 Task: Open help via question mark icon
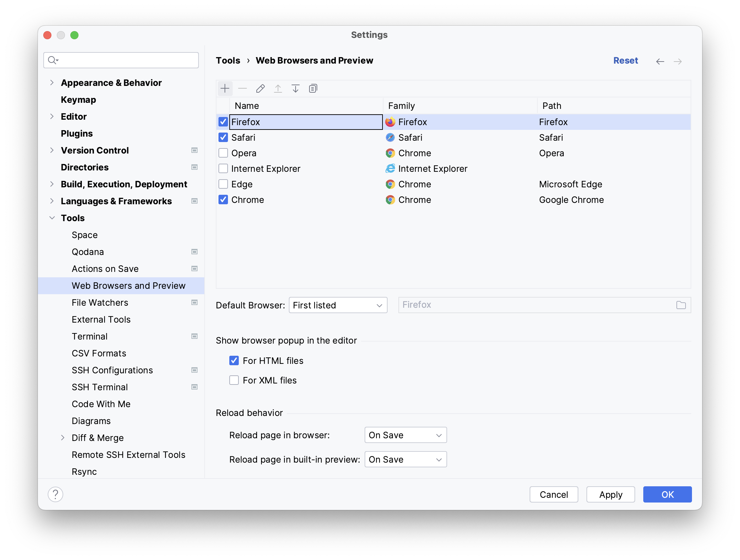tap(55, 494)
